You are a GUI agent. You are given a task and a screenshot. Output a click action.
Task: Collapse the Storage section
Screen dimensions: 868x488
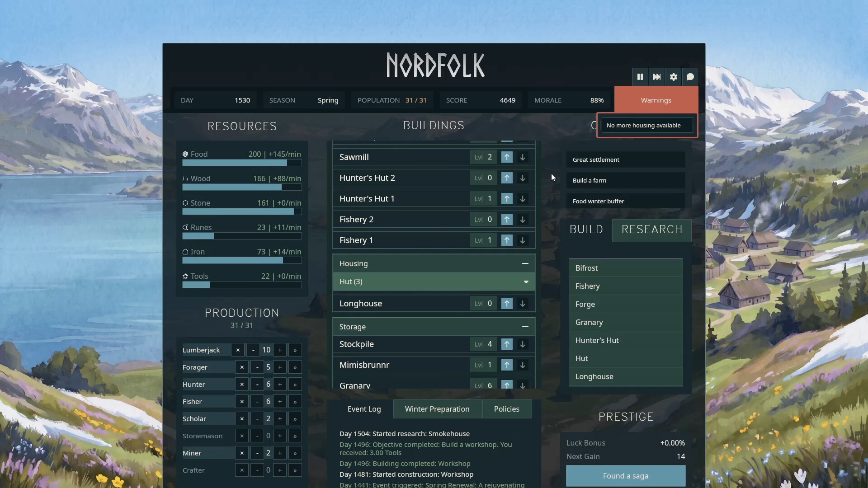pos(525,327)
